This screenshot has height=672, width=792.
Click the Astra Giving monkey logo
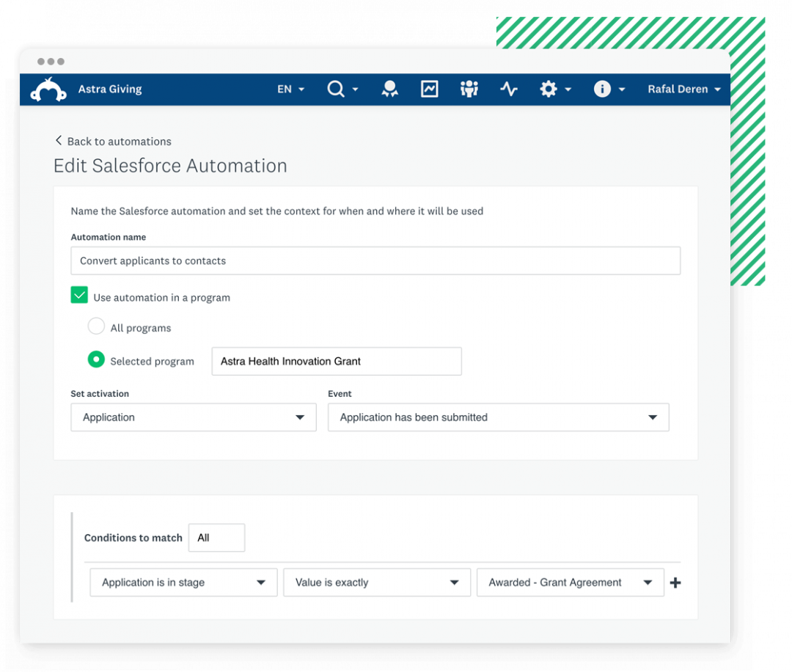tap(47, 89)
